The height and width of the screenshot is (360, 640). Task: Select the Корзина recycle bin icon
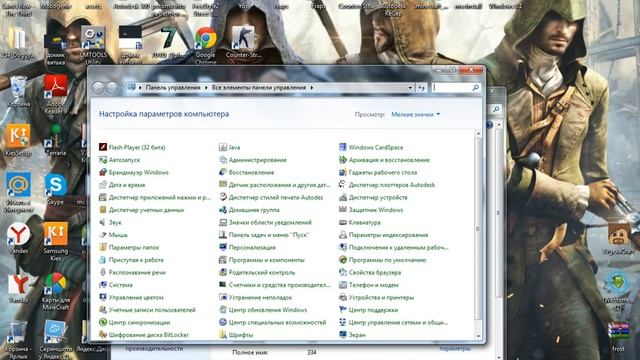(18, 91)
